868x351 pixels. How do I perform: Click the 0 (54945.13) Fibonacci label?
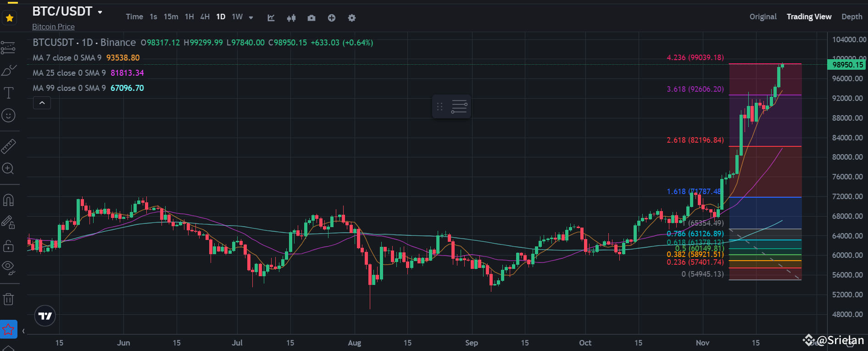(702, 274)
